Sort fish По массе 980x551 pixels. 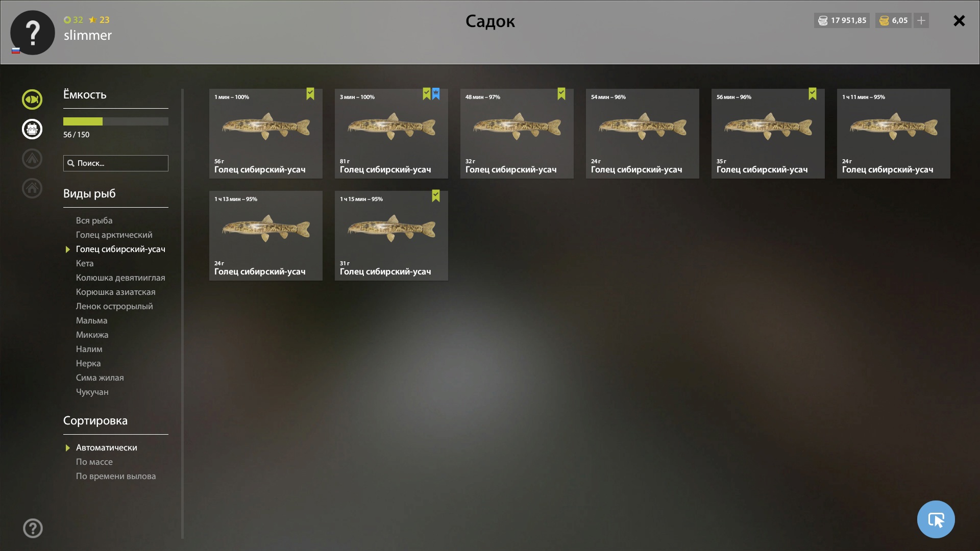coord(94,462)
